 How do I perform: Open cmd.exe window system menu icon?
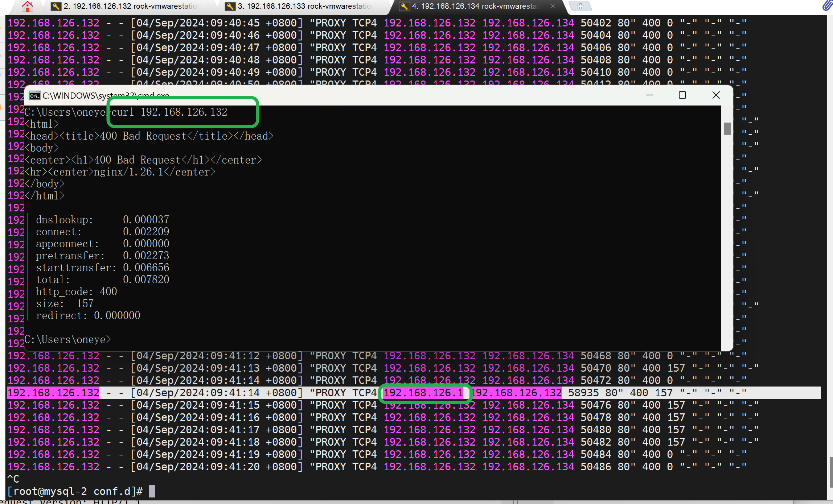coord(35,95)
